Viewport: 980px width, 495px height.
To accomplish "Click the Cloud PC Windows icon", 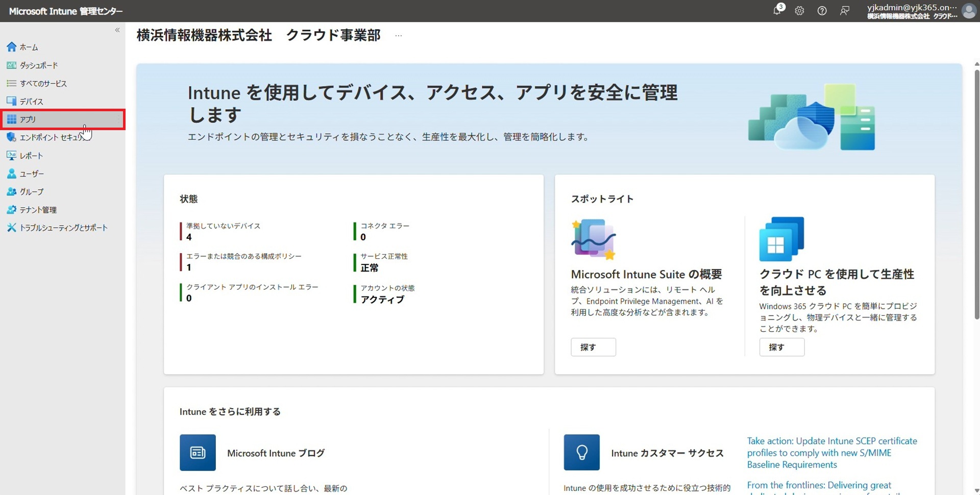I will click(x=781, y=239).
